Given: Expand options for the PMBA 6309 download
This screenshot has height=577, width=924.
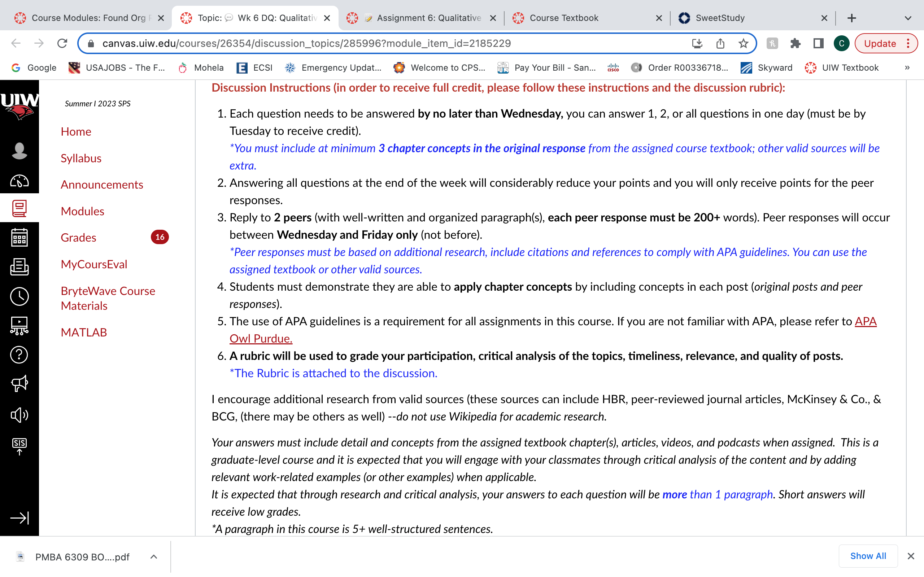Looking at the screenshot, I should (x=153, y=557).
